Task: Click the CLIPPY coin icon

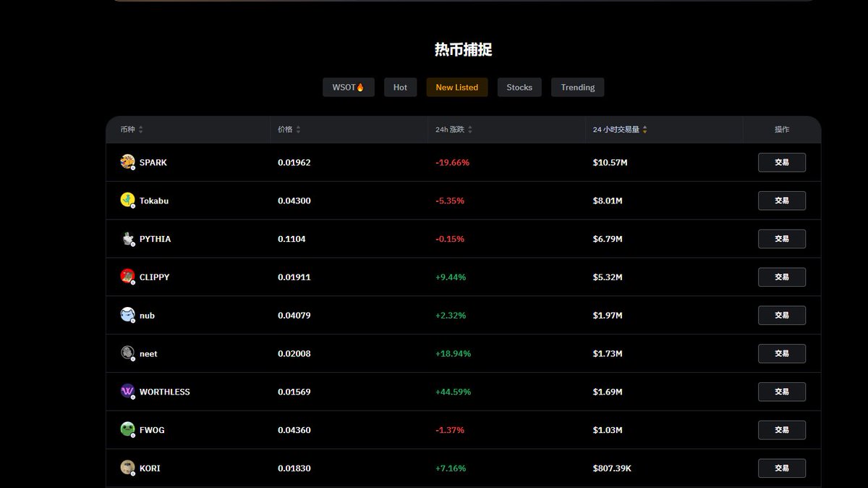Action: coord(127,277)
